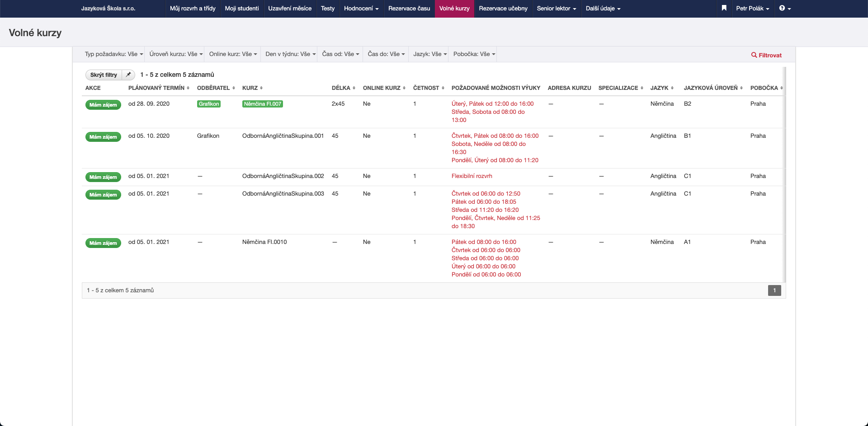Sort by Četnost column
868x426 pixels.
tap(429, 88)
